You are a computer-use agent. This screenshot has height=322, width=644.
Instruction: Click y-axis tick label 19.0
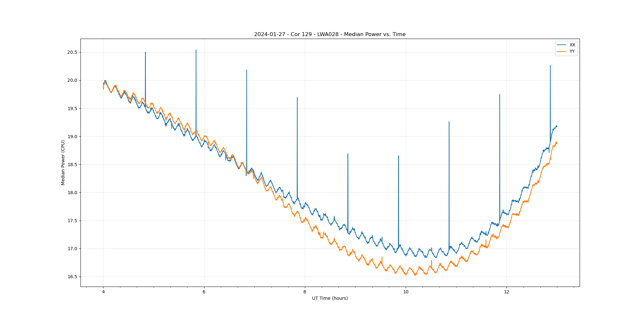pos(72,137)
